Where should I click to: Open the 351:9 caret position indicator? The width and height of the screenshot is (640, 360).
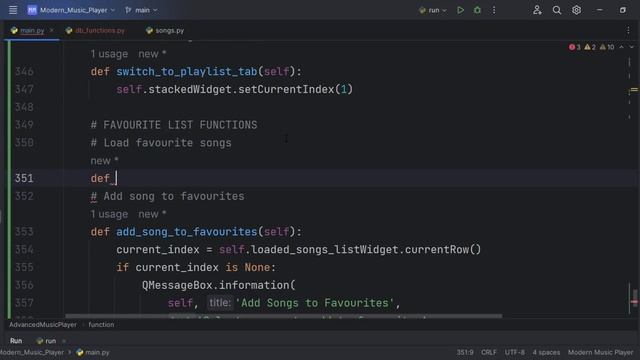click(x=465, y=353)
